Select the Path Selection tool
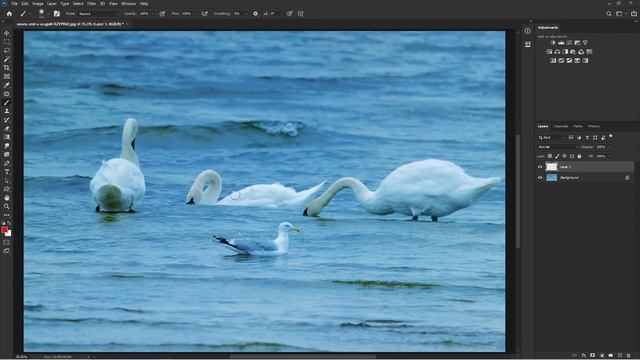The height and width of the screenshot is (360, 640). tap(7, 180)
